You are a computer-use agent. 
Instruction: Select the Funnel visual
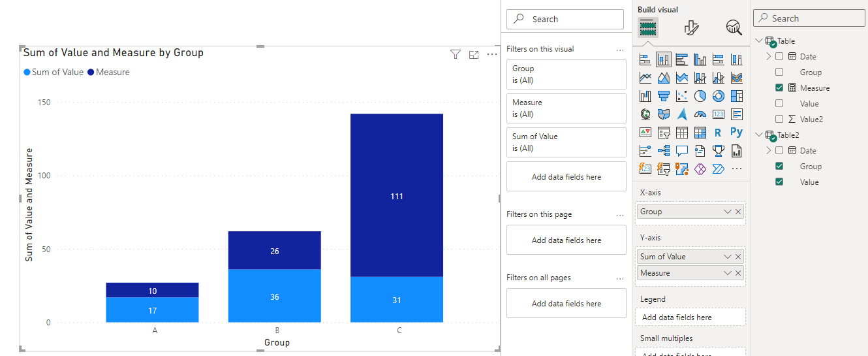664,96
